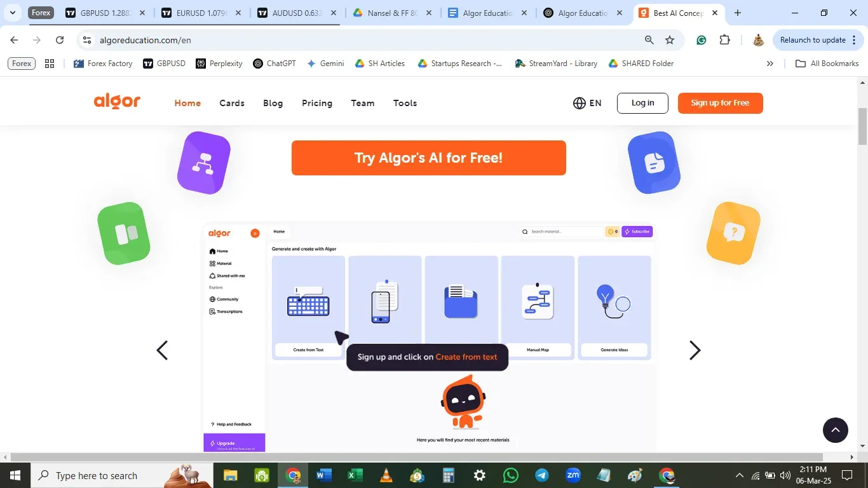
Task: Click the Log in button
Action: (642, 103)
